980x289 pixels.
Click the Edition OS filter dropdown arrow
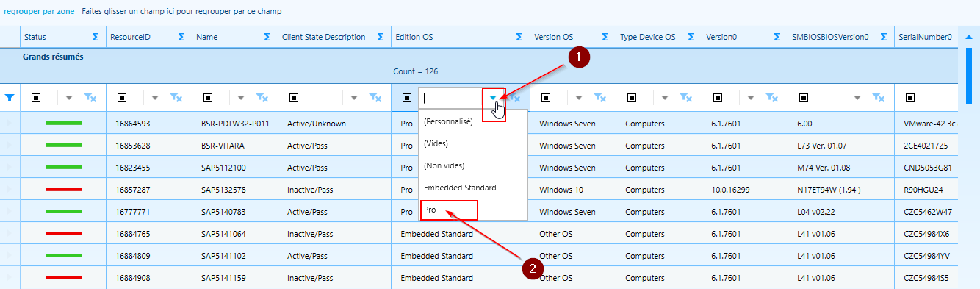(x=493, y=97)
